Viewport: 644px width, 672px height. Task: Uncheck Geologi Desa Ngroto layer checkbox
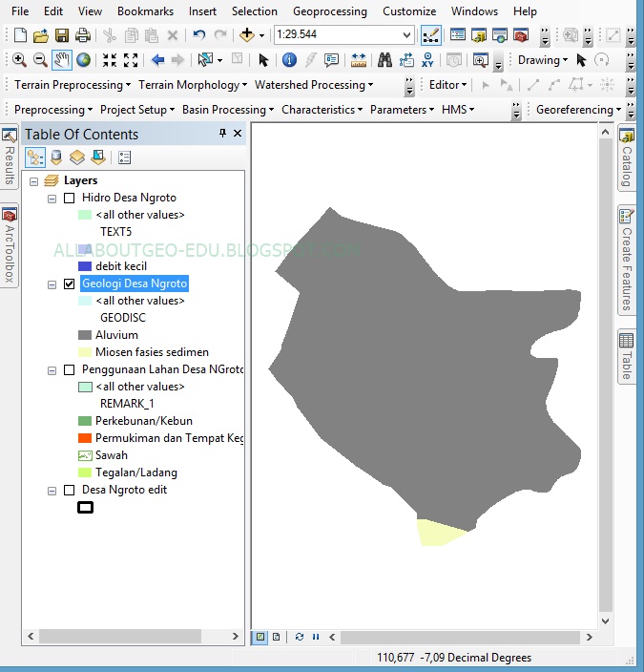69,283
